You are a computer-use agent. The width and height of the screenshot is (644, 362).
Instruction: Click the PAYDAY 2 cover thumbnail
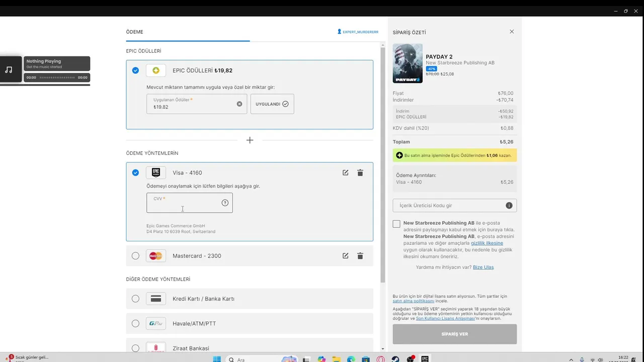pos(408,63)
